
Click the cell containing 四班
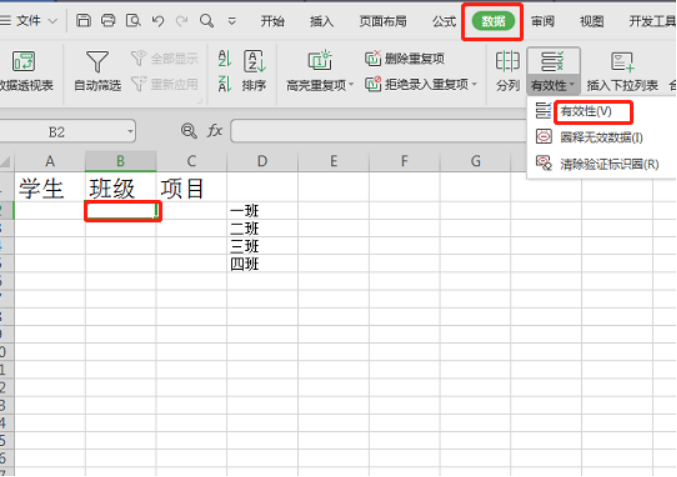click(x=262, y=264)
